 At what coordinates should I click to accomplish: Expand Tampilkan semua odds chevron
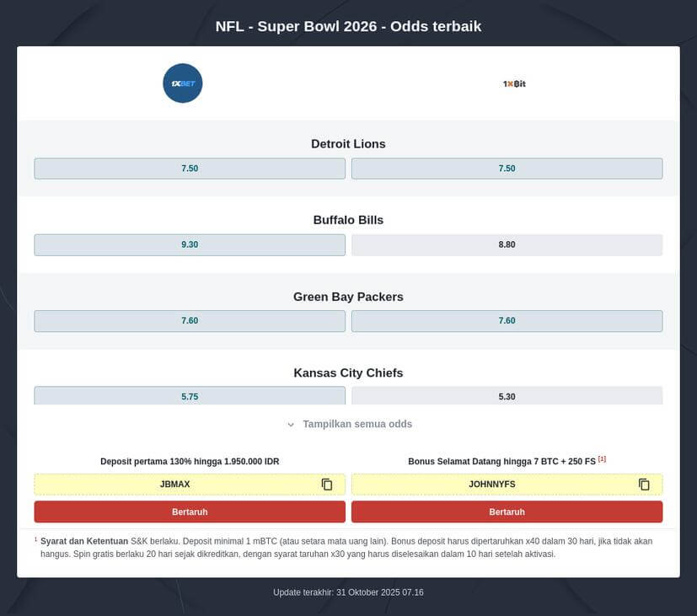(291, 425)
